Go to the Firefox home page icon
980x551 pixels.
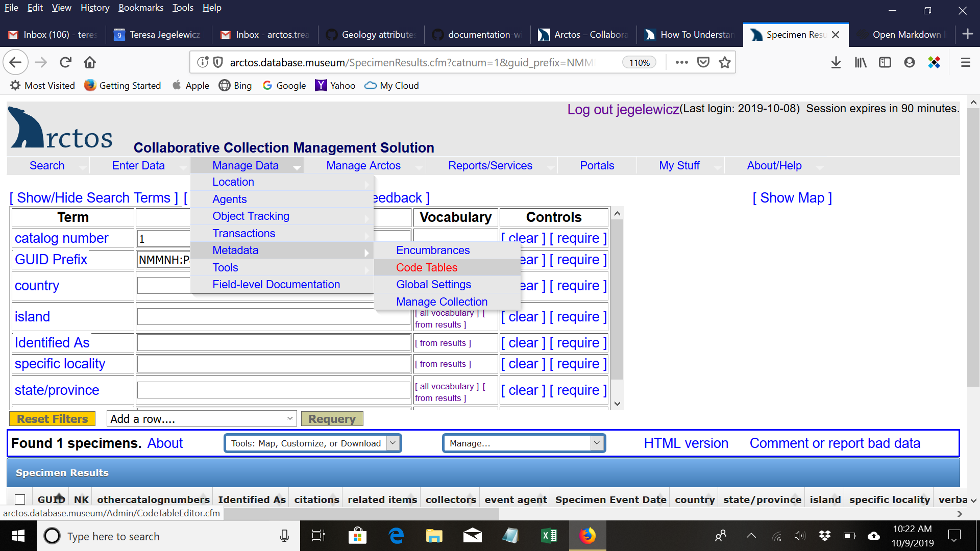click(90, 62)
